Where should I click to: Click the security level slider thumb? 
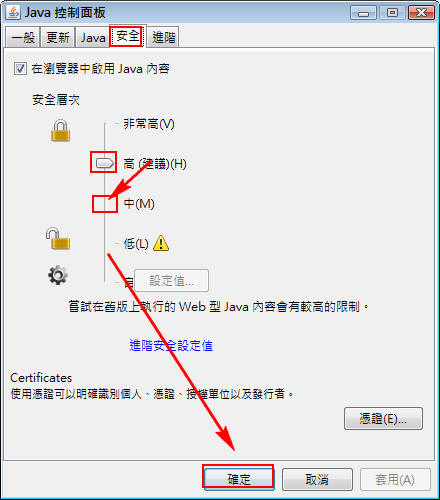click(x=105, y=163)
